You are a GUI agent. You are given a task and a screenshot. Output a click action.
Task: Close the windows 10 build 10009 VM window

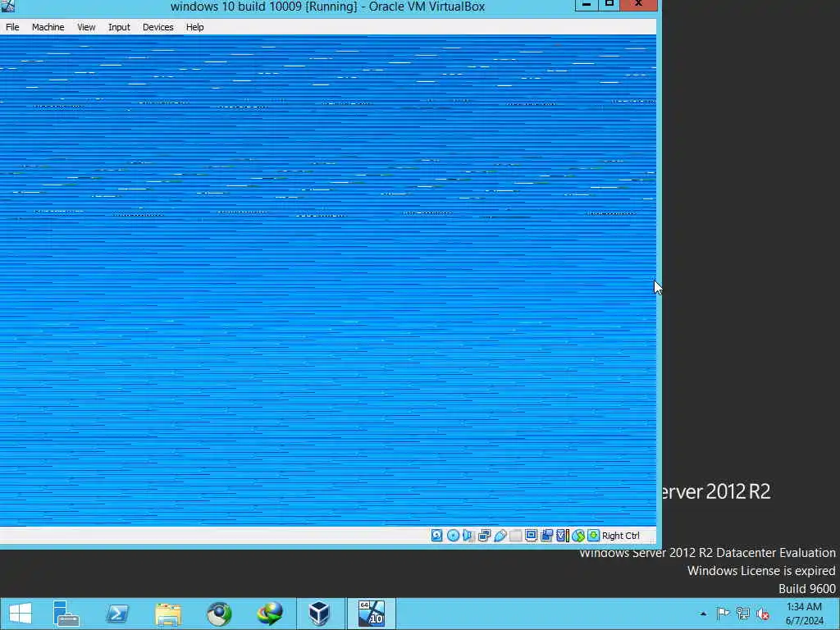point(638,5)
